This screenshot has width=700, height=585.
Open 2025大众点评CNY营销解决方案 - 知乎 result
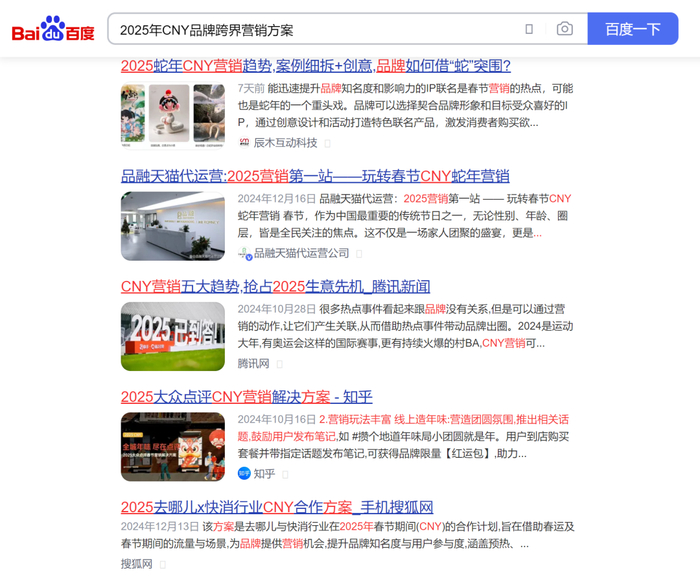(246, 397)
